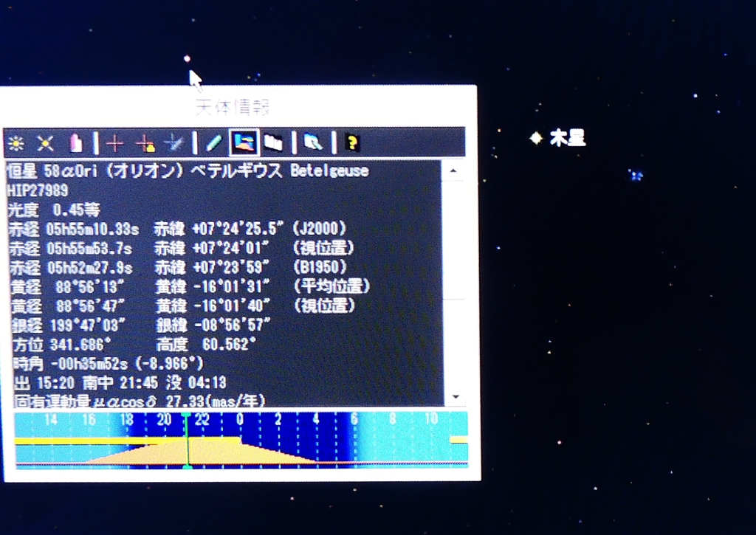Click the 黄経 88°56'13" ecliptic line
This screenshot has width=756, height=535.
(x=190, y=286)
